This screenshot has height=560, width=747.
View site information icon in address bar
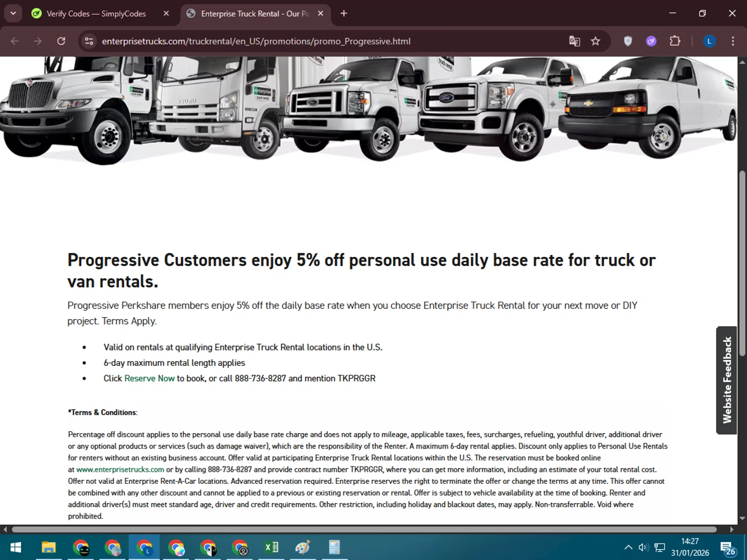tap(89, 41)
